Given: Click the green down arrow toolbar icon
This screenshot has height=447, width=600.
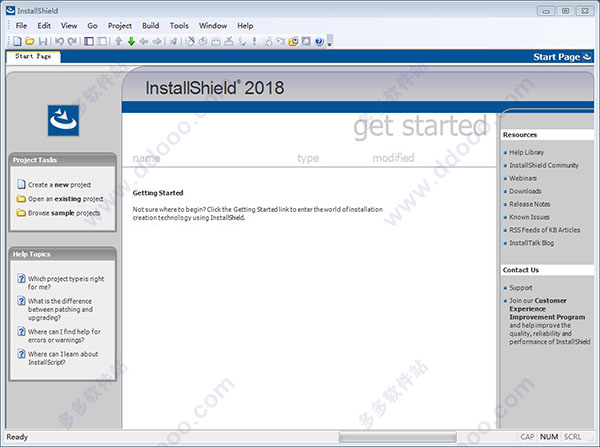Looking at the screenshot, I should (131, 41).
